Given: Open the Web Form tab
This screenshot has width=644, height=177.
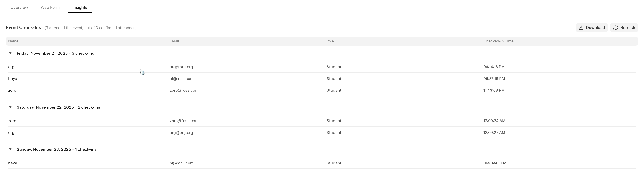Looking at the screenshot, I should tap(50, 7).
